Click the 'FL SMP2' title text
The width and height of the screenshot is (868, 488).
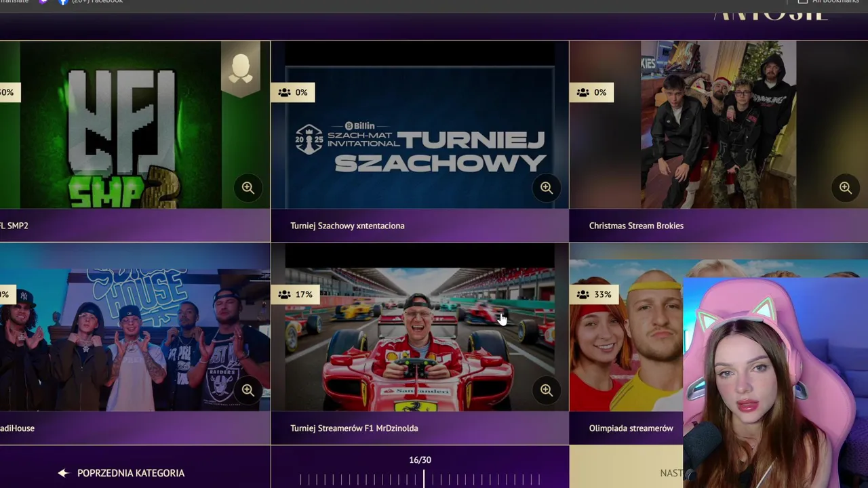pyautogui.click(x=14, y=226)
